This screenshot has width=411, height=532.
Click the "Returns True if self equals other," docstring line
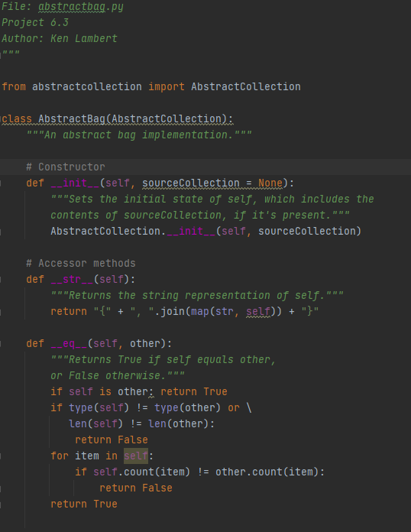163,360
